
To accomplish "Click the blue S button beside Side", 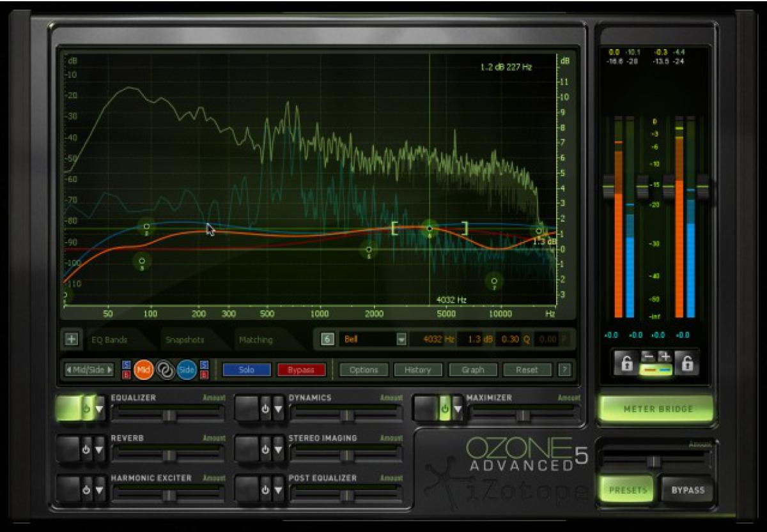I will click(204, 365).
